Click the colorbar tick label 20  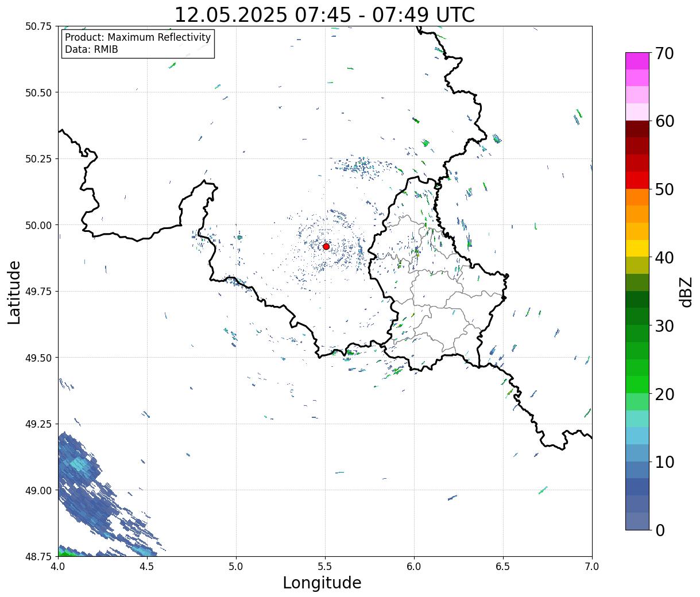665,394
